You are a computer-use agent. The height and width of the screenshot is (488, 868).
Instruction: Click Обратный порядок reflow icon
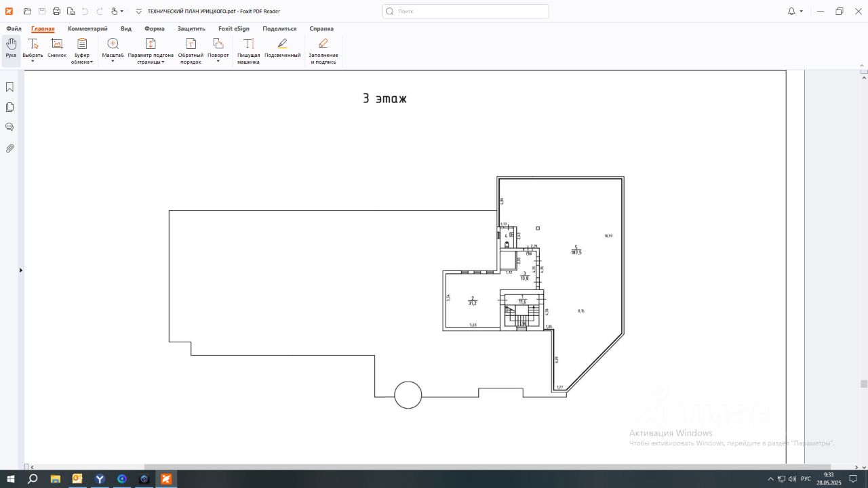coord(191,49)
